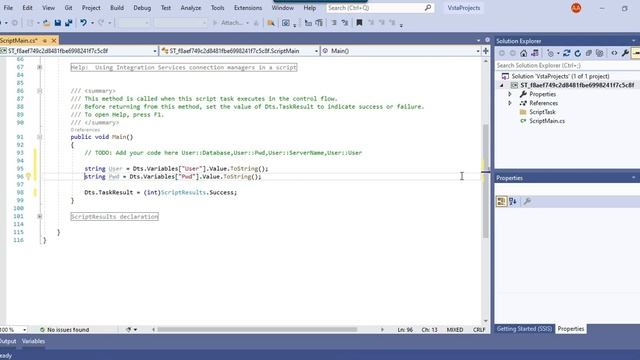
Task: Click the MIXED indentation indicator
Action: coord(455,329)
